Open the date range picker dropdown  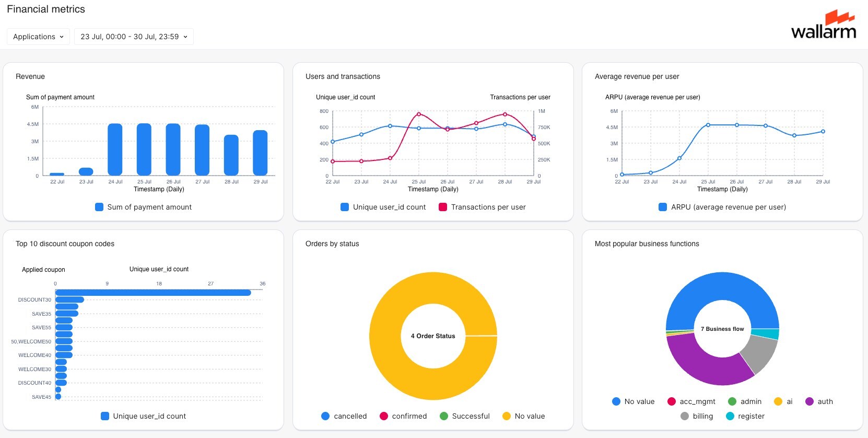[x=134, y=37]
